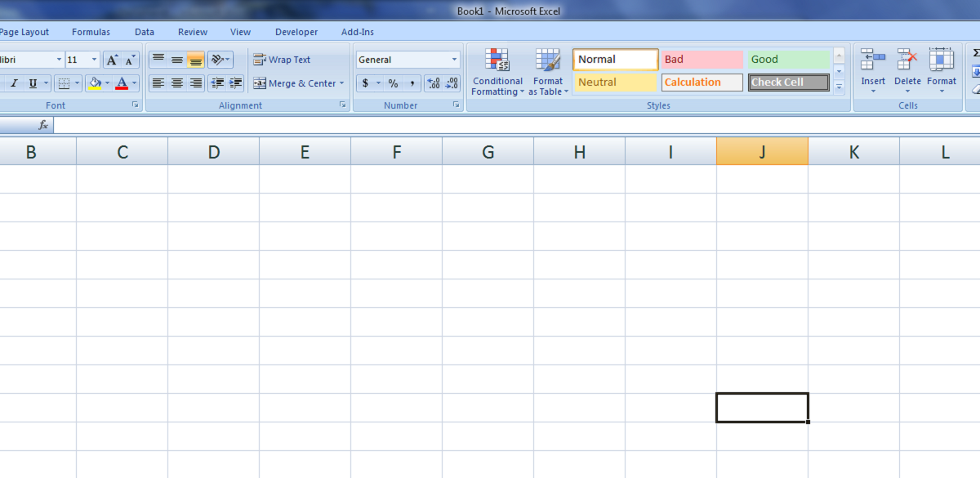Open Format as Table gallery
The image size is (980, 478).
(548, 72)
